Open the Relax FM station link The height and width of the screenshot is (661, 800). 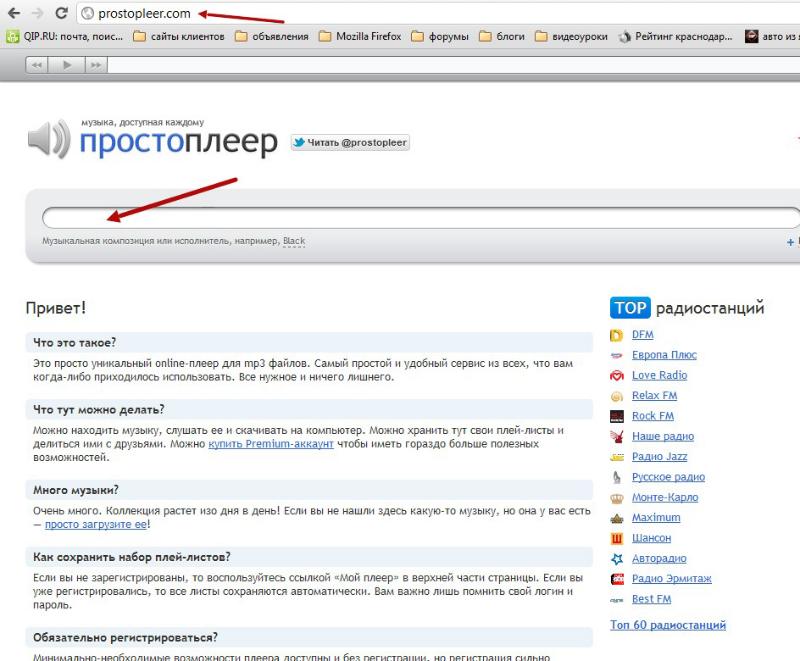654,395
